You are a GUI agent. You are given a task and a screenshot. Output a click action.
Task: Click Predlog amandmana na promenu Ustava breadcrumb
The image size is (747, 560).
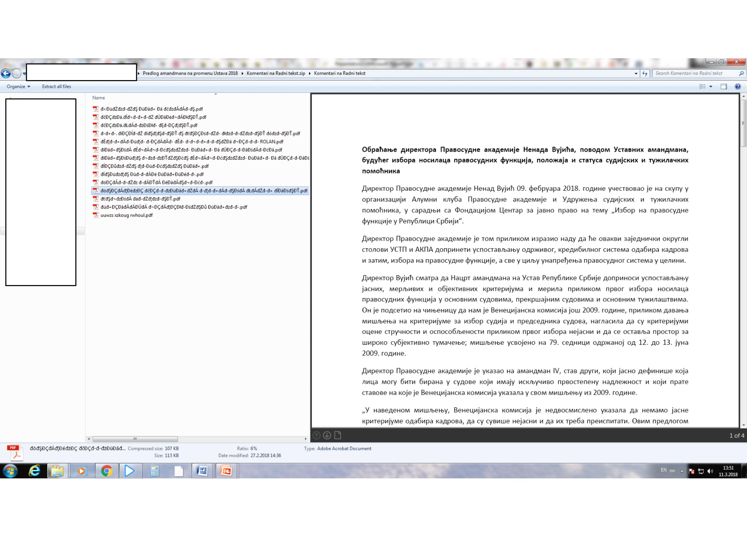(x=190, y=73)
